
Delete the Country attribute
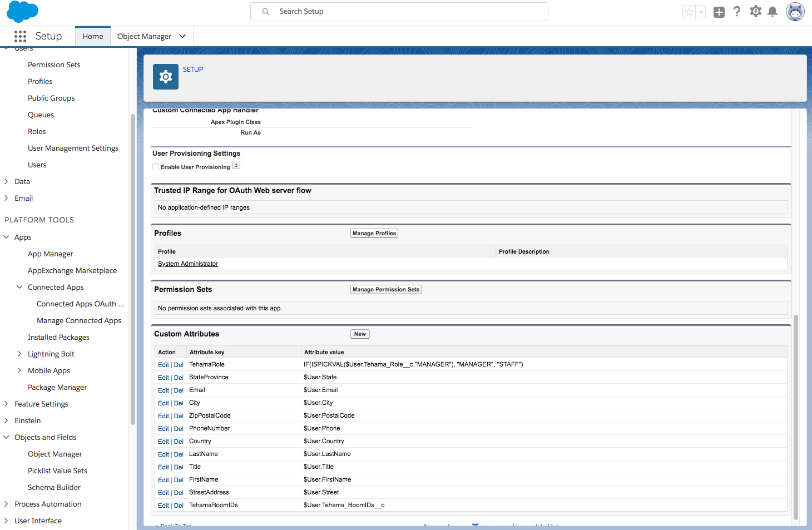[x=179, y=442]
